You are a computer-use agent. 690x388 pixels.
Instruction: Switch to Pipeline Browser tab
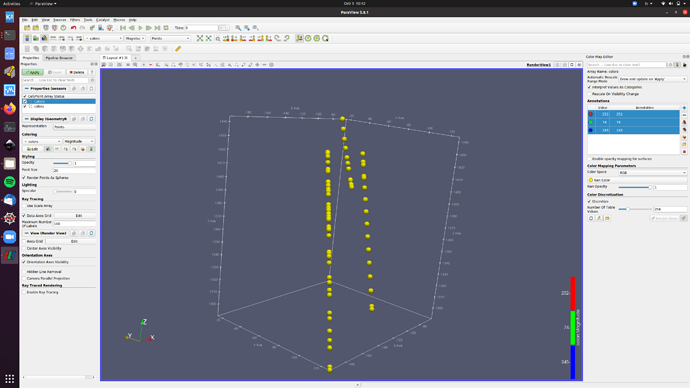click(59, 58)
